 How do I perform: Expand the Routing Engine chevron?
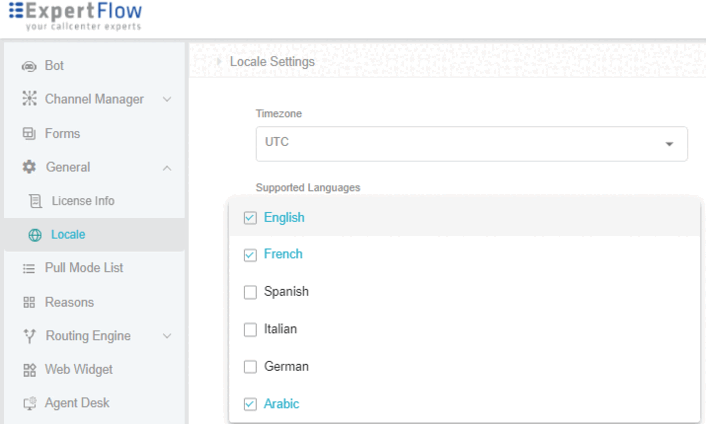167,336
